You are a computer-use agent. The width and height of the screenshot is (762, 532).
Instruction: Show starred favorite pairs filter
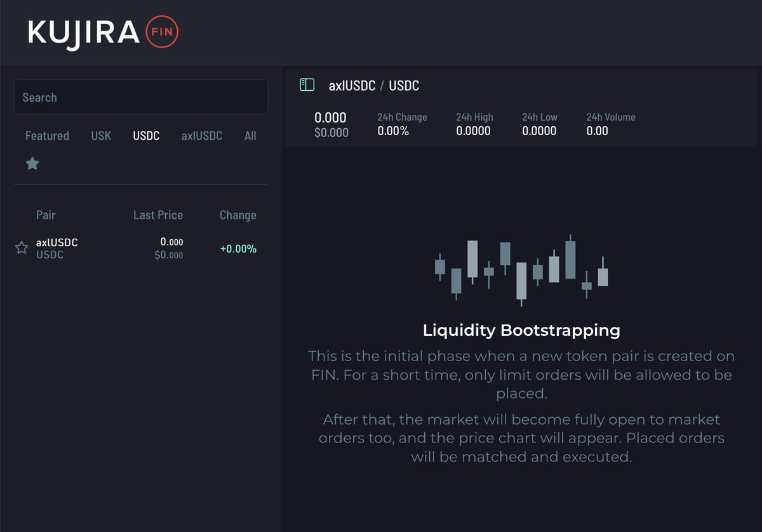[x=32, y=164]
